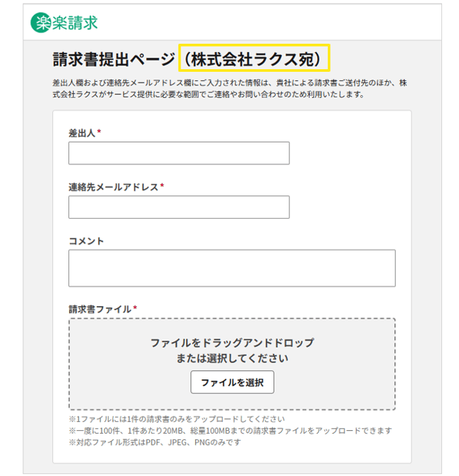Click the 請求書ファイル label
This screenshot has height=476, width=459.
(x=99, y=309)
